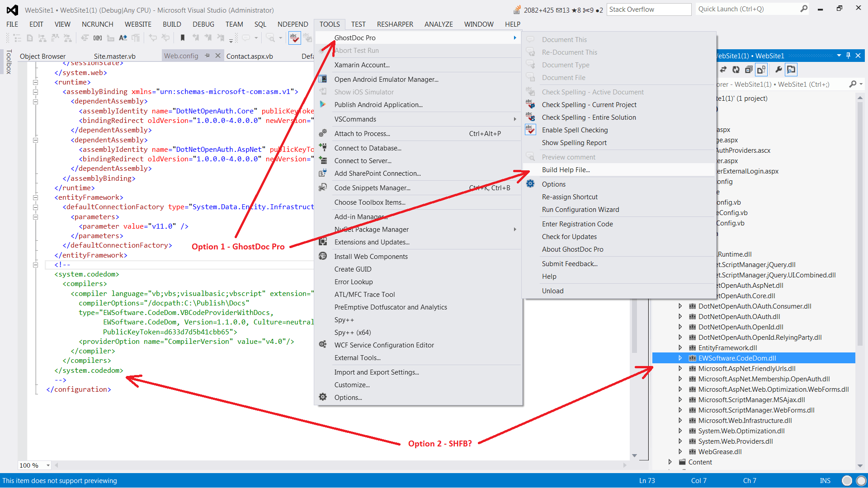Image resolution: width=868 pixels, height=488 pixels.
Task: Click the Connect to Server icon
Action: pos(323,160)
